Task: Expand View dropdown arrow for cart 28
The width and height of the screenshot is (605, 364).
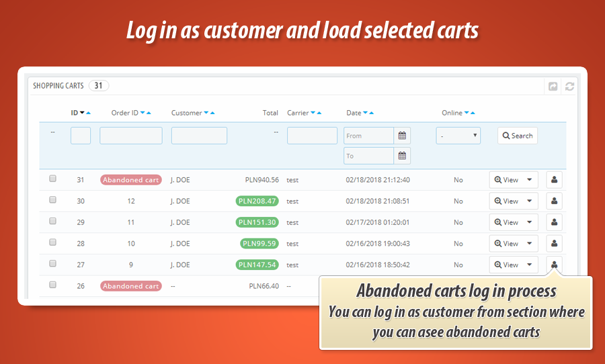Action: [x=529, y=243]
